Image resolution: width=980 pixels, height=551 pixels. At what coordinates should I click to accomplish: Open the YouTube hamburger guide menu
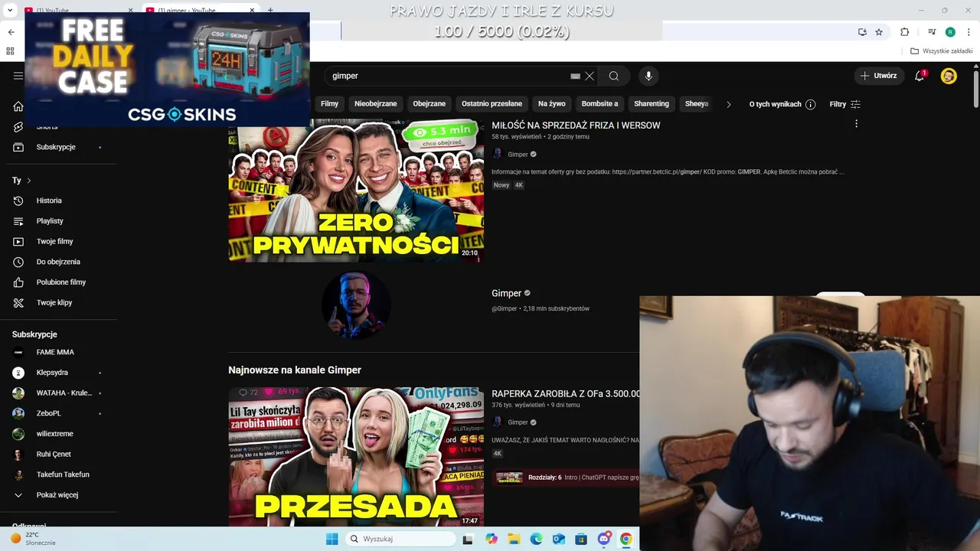18,76
